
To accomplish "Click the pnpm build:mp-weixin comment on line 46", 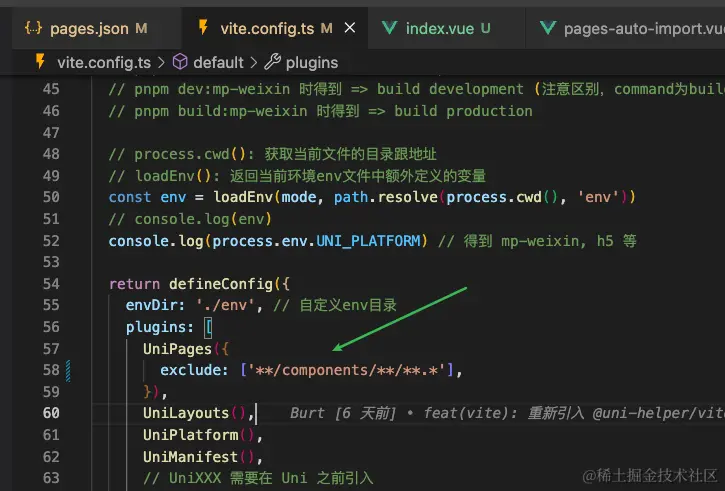I will click(320, 111).
